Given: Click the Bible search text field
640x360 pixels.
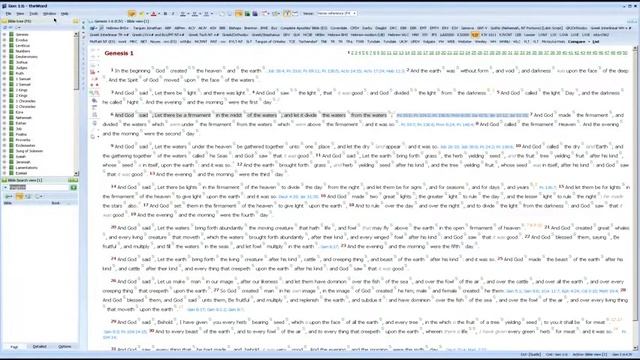Looking at the screenshot, I should pos(39,187).
